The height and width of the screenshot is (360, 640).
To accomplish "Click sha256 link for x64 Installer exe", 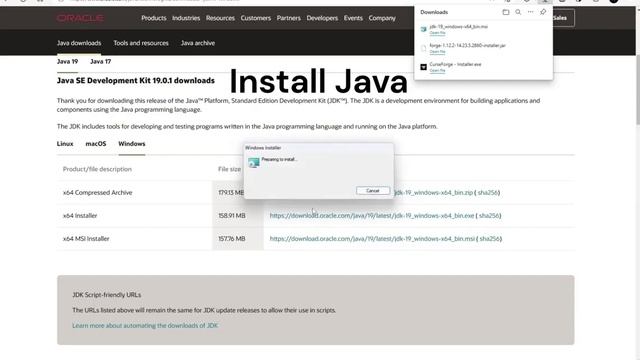I will coord(489,216).
